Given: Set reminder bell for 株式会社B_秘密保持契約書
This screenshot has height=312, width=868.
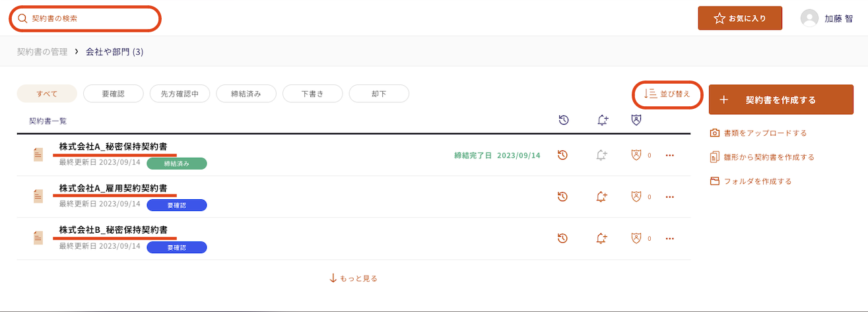Looking at the screenshot, I should pos(601,238).
